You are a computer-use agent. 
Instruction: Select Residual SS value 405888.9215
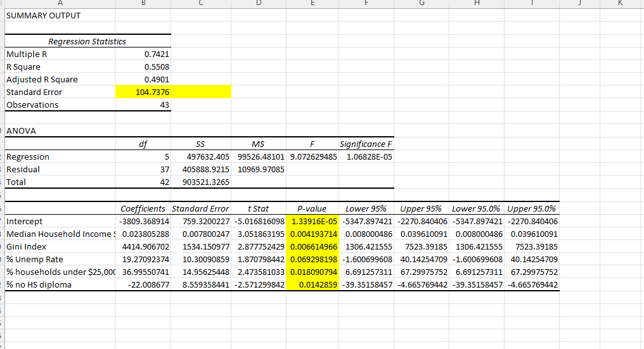pyautogui.click(x=201, y=170)
